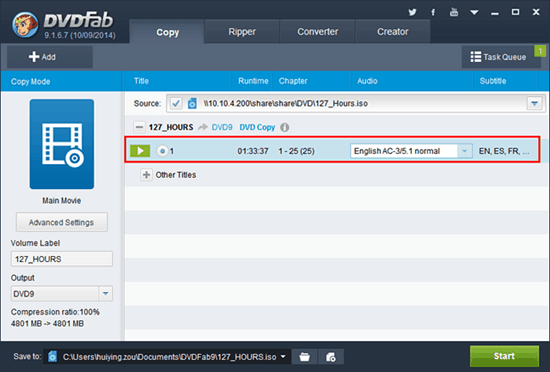
Task: Switch to the Copy tab
Action: click(167, 32)
